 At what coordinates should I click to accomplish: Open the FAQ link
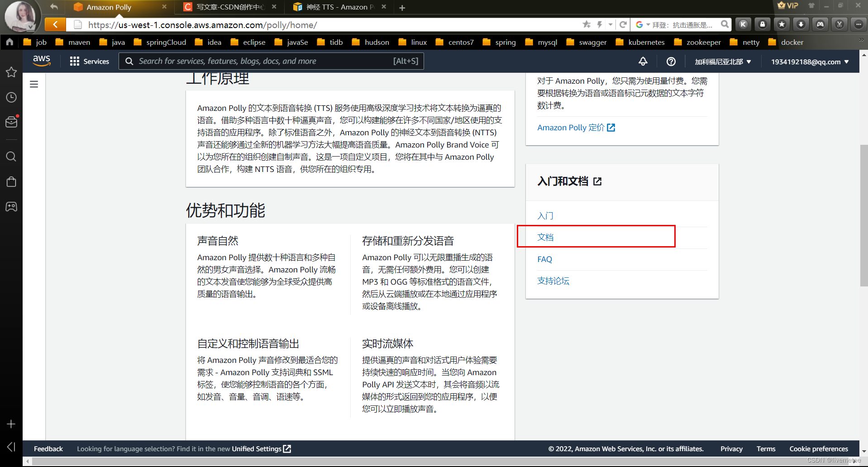544,259
